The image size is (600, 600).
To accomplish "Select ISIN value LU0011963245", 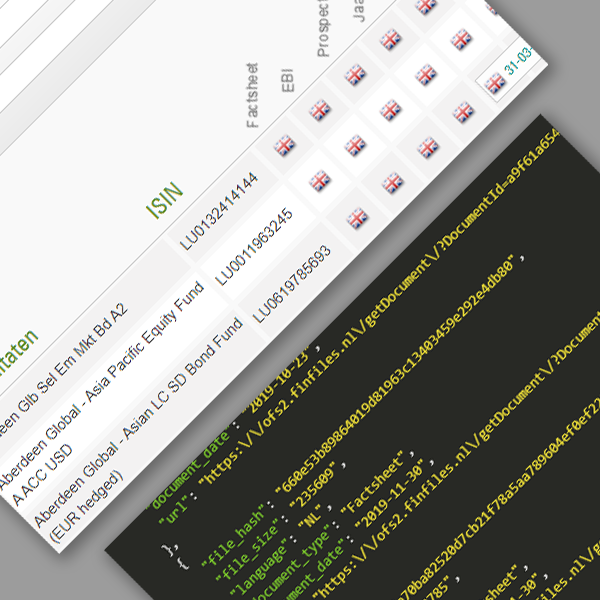I will coord(254,247).
